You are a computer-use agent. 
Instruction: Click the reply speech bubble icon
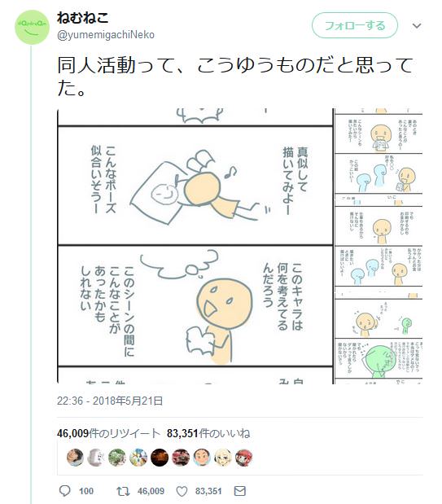[x=65, y=491]
